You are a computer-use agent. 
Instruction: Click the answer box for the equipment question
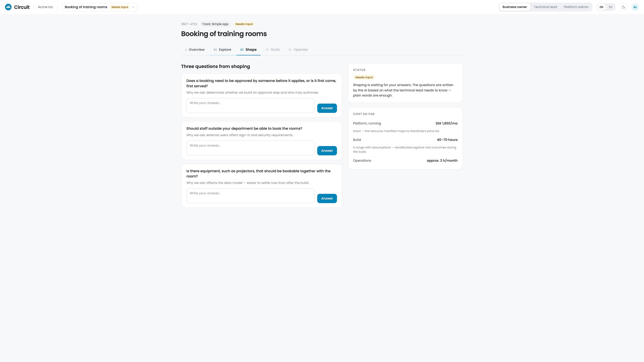[x=250, y=196]
